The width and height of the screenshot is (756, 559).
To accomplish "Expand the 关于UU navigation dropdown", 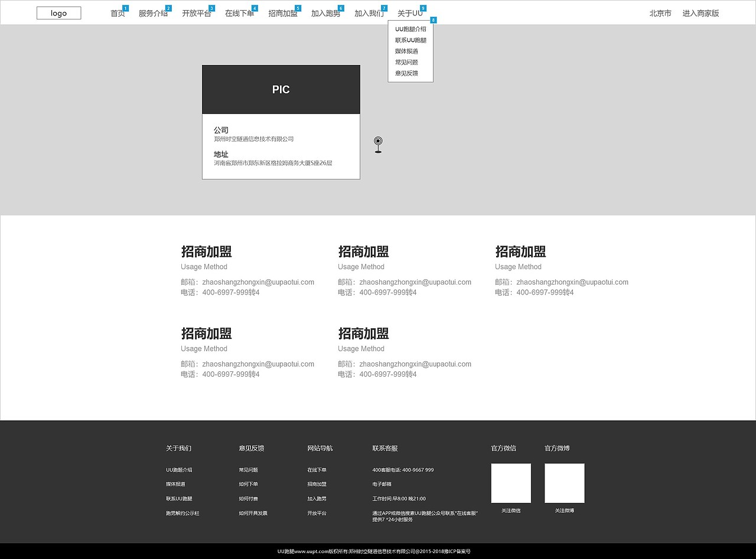I will pos(410,13).
